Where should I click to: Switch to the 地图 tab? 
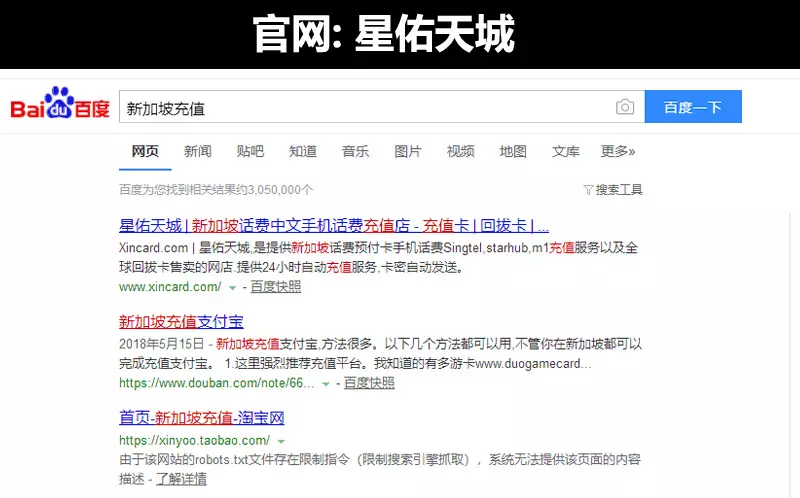click(513, 151)
